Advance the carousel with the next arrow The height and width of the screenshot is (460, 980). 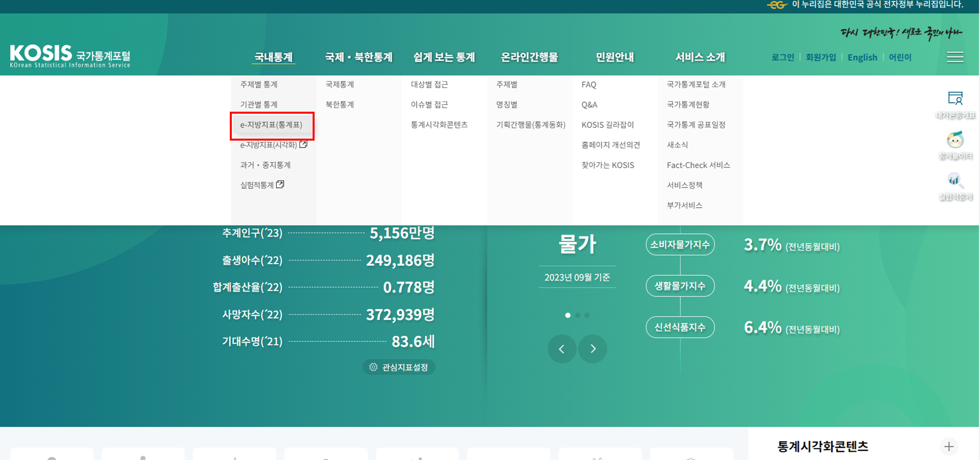(592, 349)
